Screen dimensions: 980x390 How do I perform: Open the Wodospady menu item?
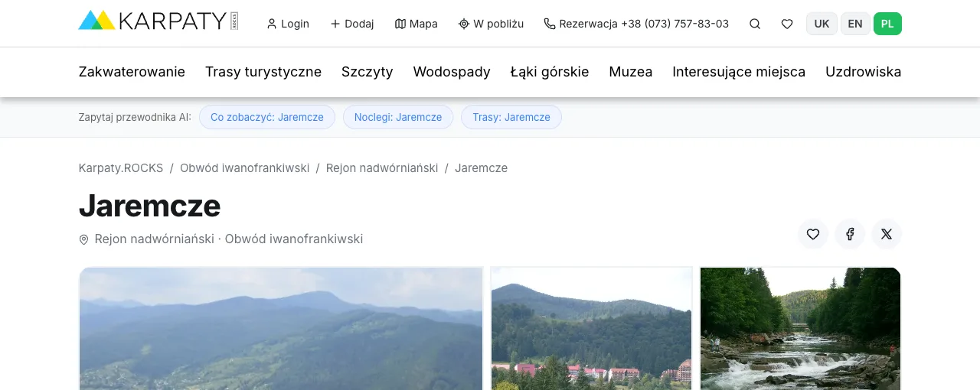point(452,72)
